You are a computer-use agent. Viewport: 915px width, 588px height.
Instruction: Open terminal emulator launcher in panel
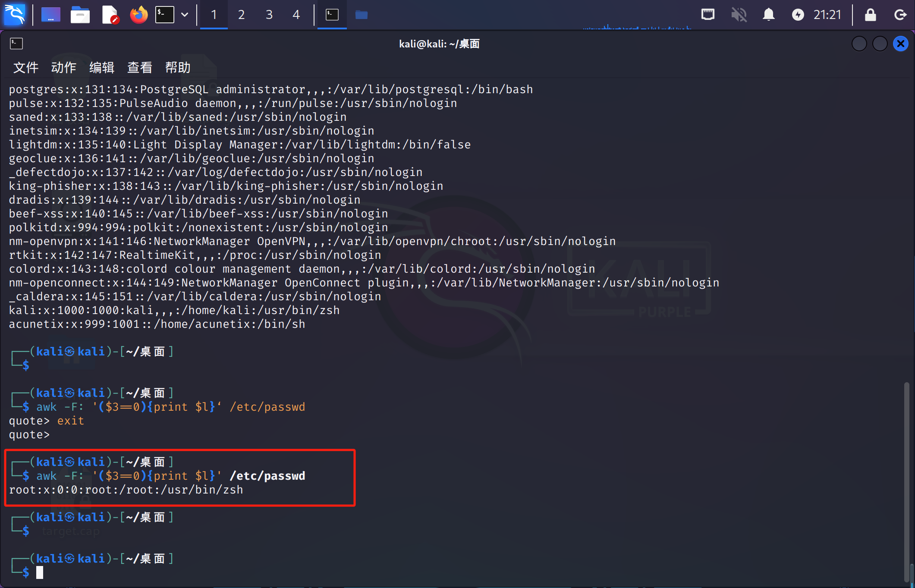(165, 15)
